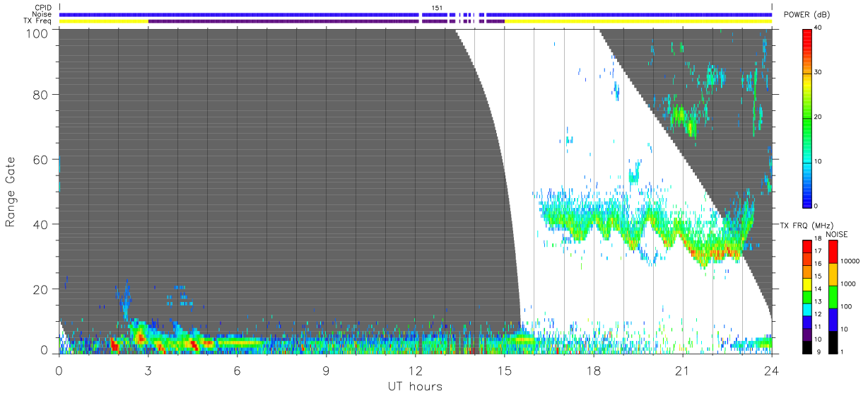
Task: Click the blue Noise status bar
Action: (x=416, y=14)
